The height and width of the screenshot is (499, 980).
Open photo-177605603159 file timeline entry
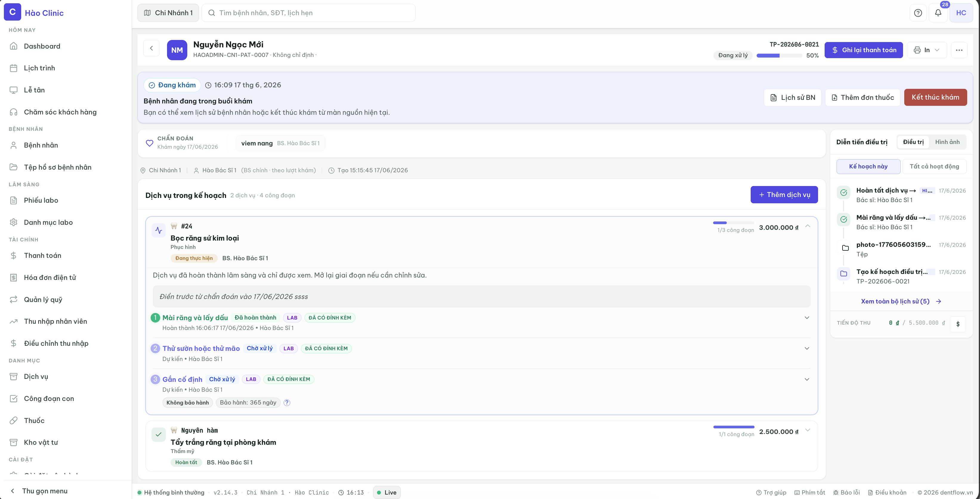(x=901, y=249)
